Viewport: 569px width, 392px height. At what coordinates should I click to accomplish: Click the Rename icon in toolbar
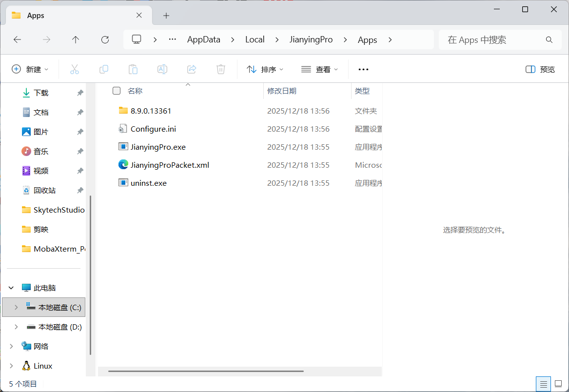point(162,69)
